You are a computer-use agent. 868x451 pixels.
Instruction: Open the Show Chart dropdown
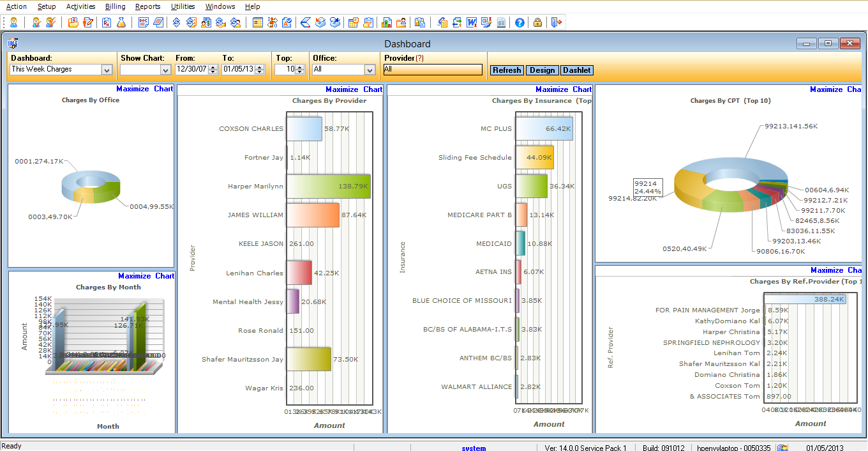click(165, 70)
